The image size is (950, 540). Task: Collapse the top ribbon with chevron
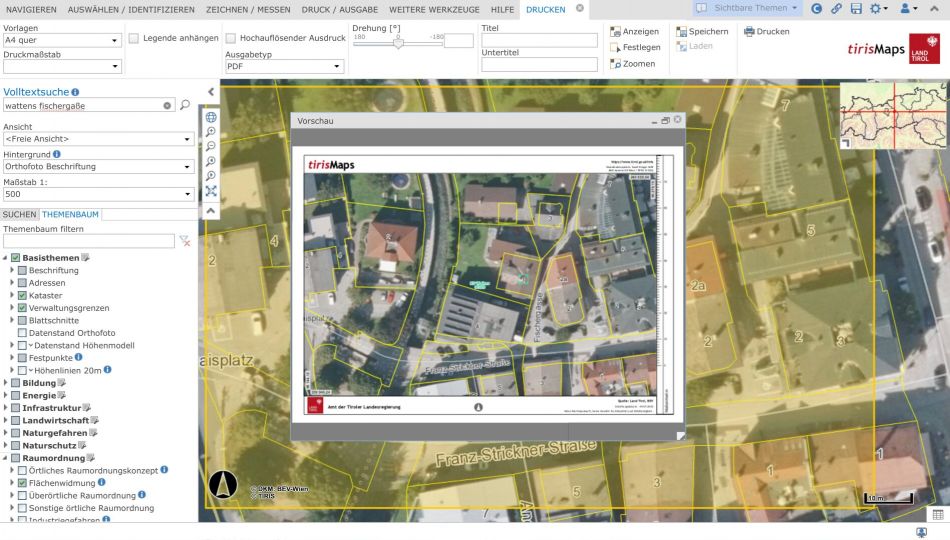pos(934,8)
